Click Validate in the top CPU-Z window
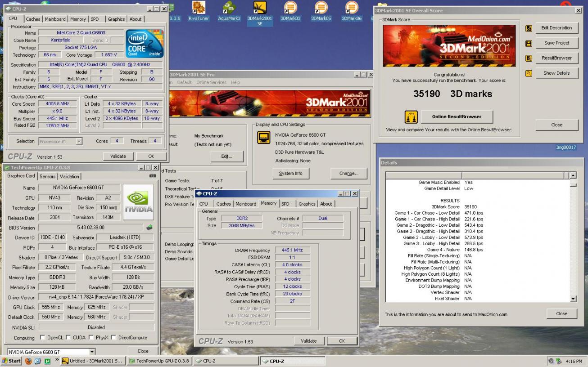The height and width of the screenshot is (367, 588). [x=118, y=156]
